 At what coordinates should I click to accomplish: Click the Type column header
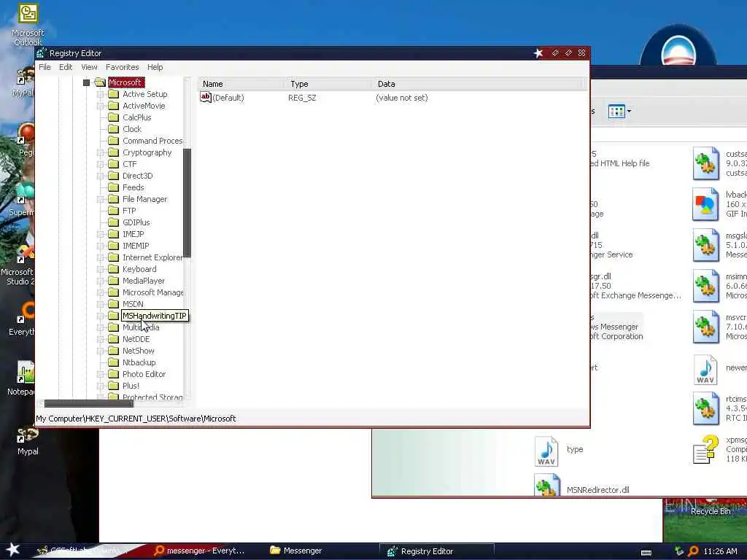(x=329, y=84)
